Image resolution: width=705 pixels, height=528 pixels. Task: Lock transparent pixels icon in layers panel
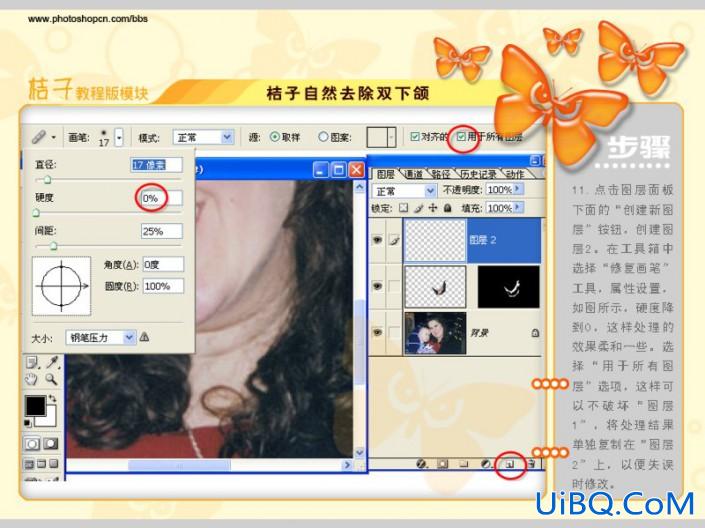point(404,208)
